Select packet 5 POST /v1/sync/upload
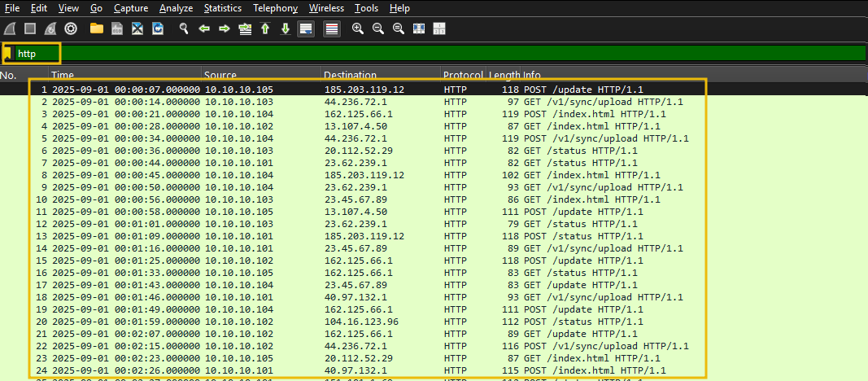Screen dimensions: 868x381 [434, 138]
